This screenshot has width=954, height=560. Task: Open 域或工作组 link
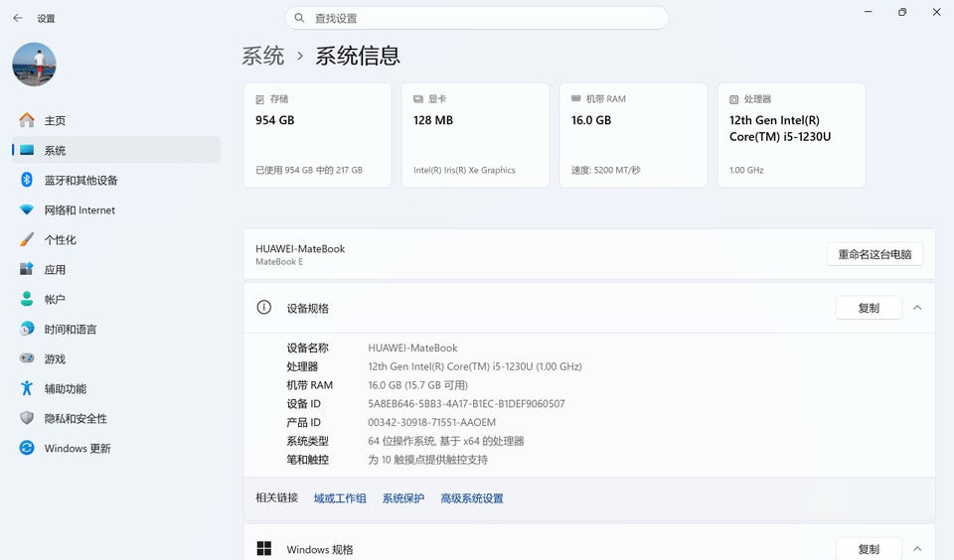[340, 498]
